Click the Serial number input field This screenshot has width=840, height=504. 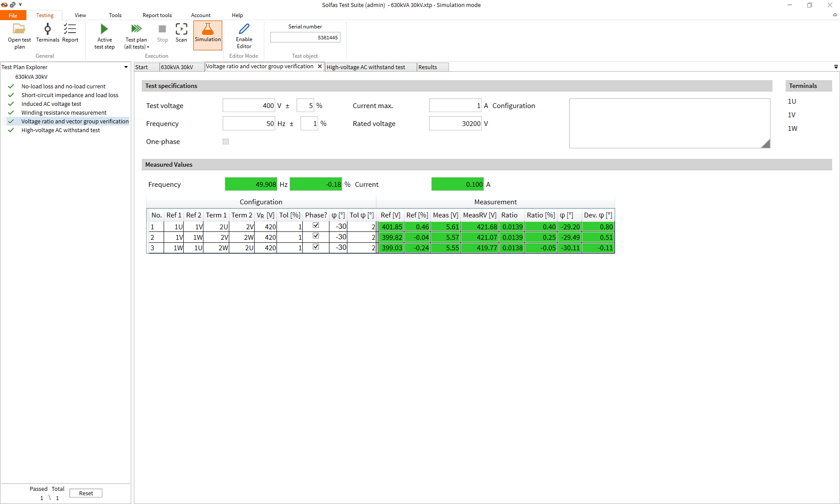click(x=305, y=38)
